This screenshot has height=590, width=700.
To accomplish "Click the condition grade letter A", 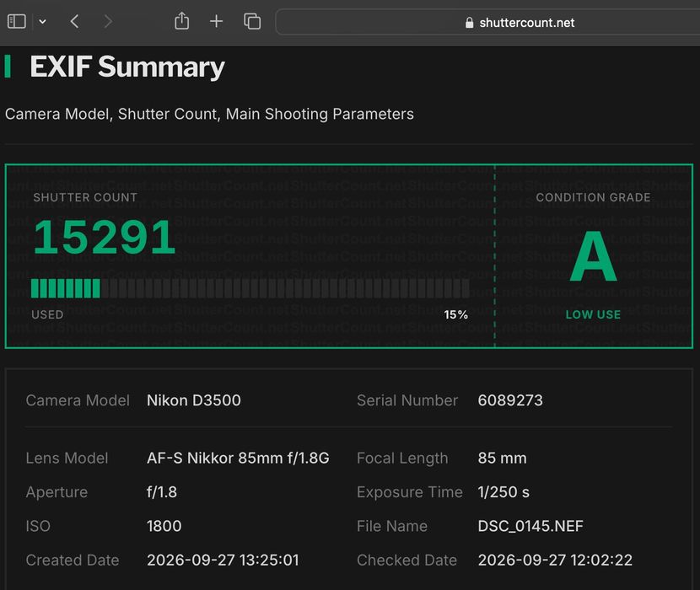I will pyautogui.click(x=593, y=256).
